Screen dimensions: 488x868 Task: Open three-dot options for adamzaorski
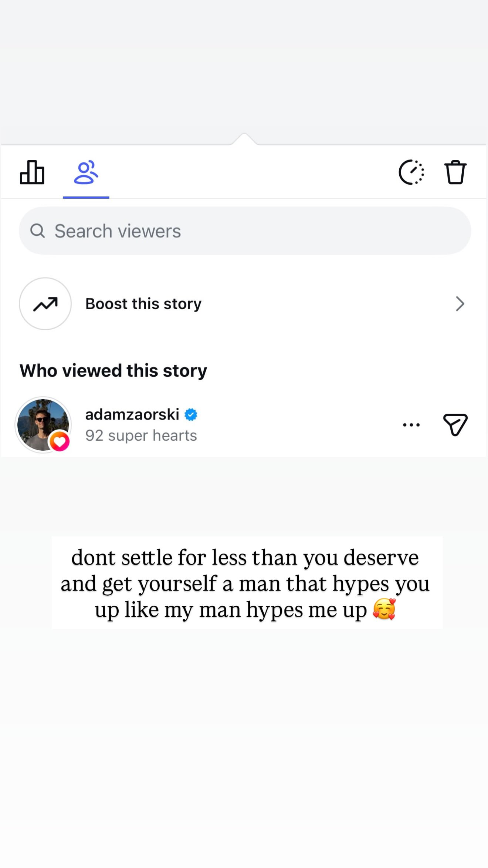(411, 425)
